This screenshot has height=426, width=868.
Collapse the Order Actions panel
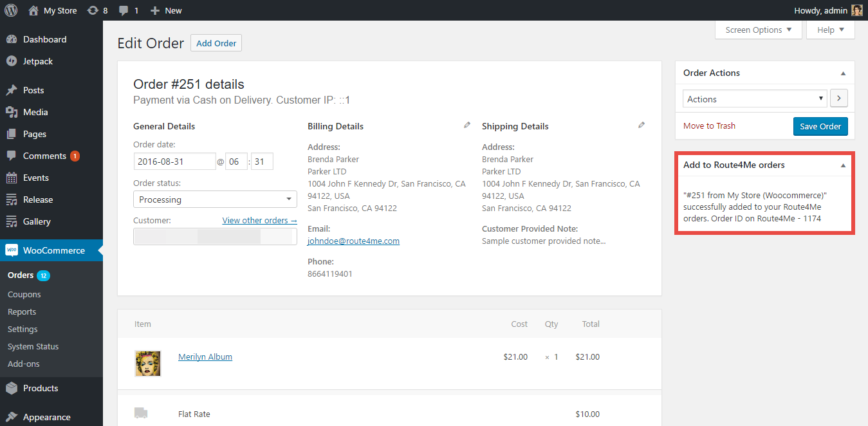[843, 73]
